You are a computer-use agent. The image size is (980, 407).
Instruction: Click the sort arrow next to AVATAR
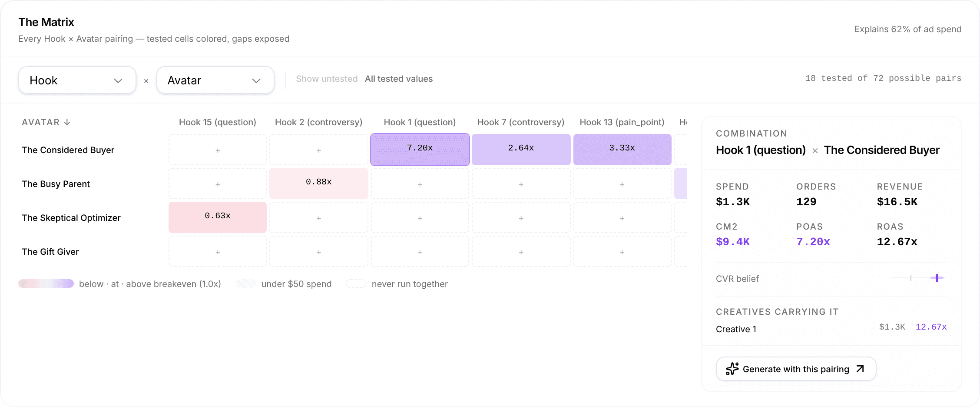pos(67,122)
